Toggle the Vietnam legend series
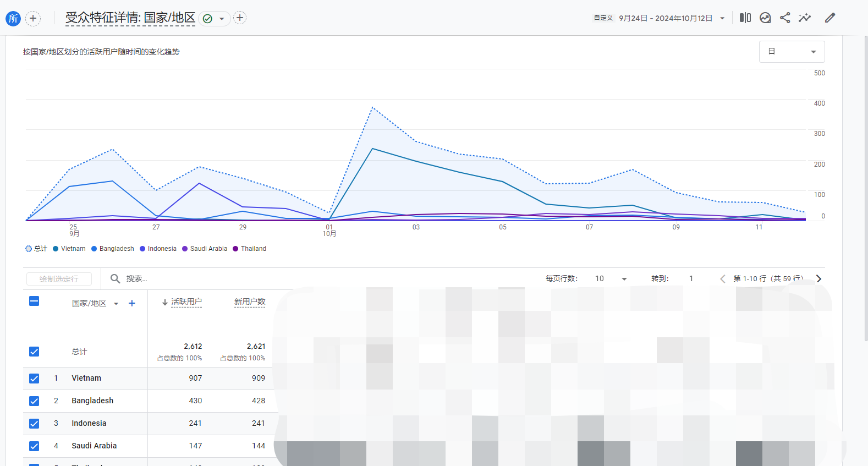 click(x=69, y=249)
